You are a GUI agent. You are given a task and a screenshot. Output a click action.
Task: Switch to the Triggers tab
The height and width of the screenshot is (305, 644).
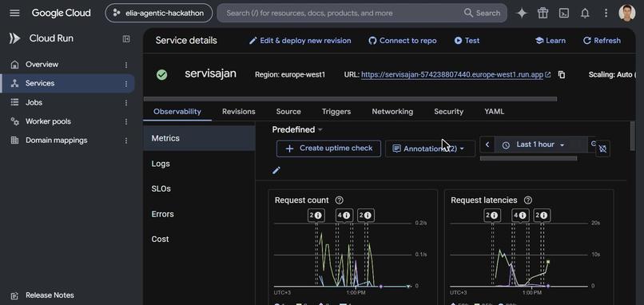[336, 112]
